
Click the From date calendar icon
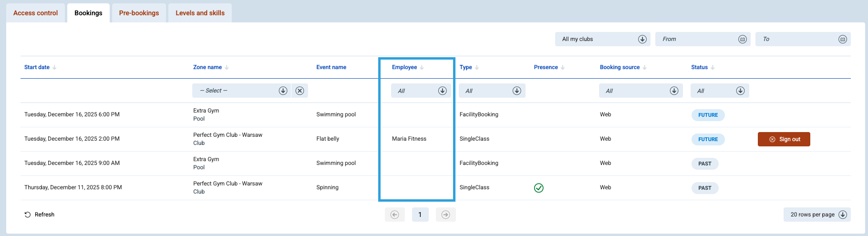pos(742,39)
